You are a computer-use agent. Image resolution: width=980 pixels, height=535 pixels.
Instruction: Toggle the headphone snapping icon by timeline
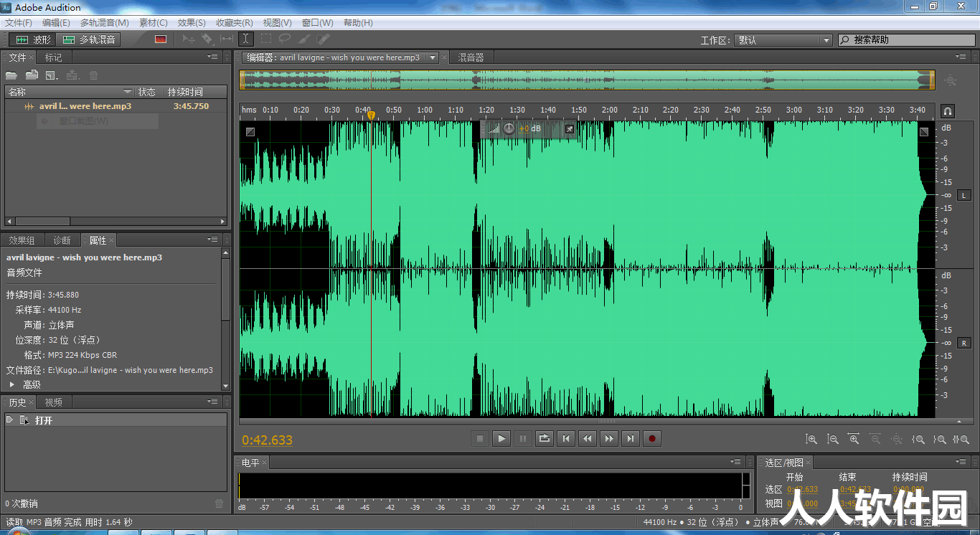pyautogui.click(x=948, y=110)
